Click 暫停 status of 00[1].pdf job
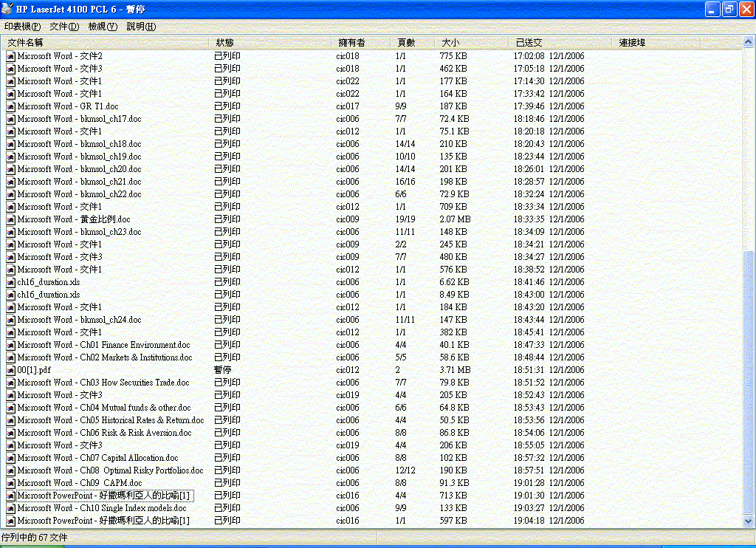The height and width of the screenshot is (548, 756). tap(223, 370)
